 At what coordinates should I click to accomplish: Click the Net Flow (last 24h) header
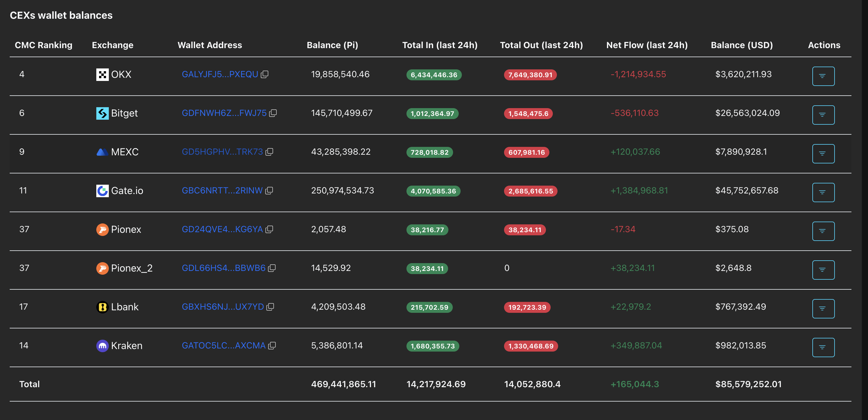[647, 45]
